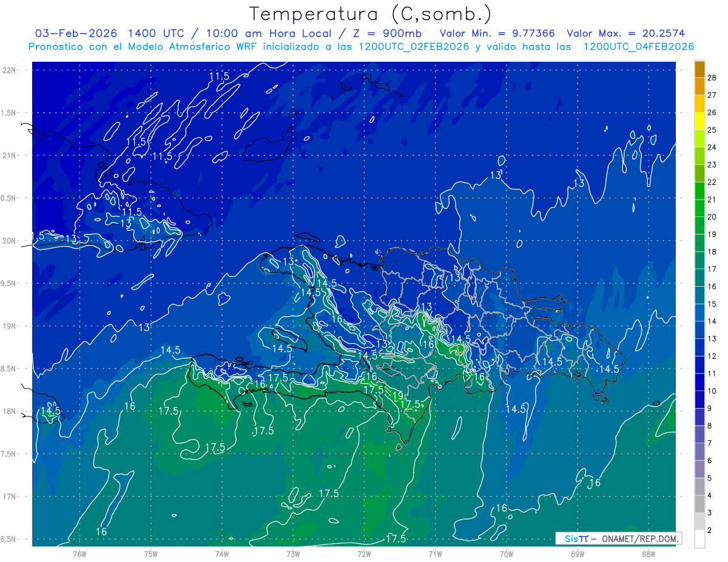Click 'Valor Max. = 20.2574' text
Image resolution: width=728 pixels, height=562 pixels.
pos(625,33)
